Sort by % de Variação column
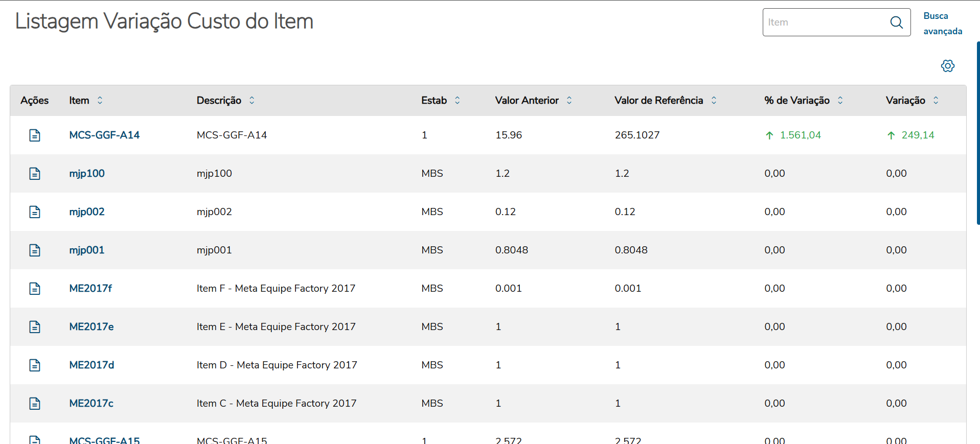 (x=840, y=101)
